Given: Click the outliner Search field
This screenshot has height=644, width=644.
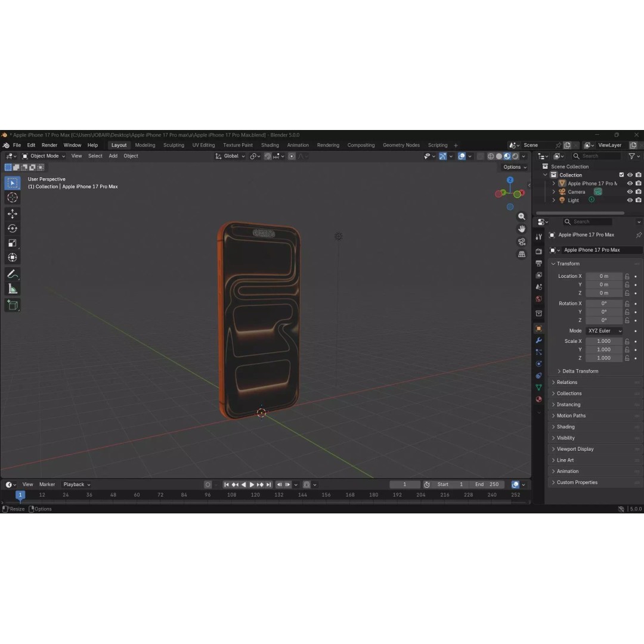Looking at the screenshot, I should [596, 156].
